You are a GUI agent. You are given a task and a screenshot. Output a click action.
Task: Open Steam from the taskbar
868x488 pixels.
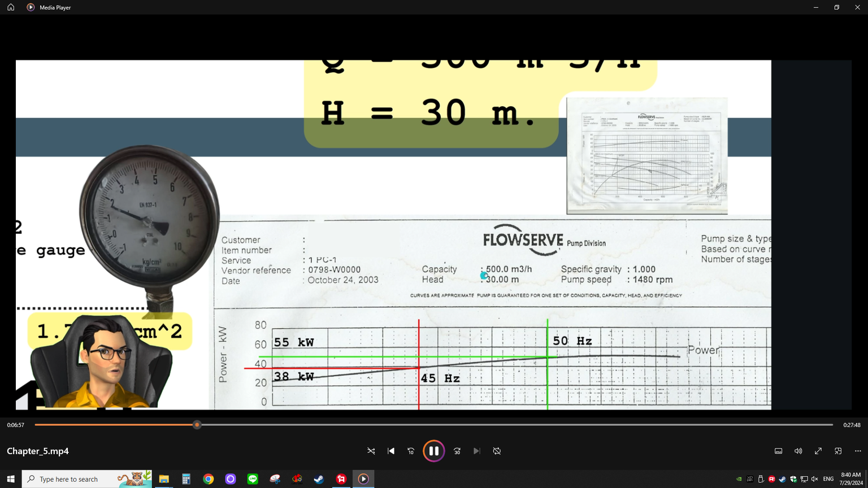319,479
